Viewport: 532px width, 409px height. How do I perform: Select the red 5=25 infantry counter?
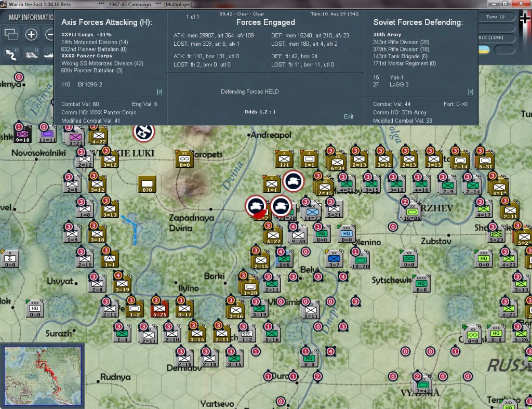point(159,308)
